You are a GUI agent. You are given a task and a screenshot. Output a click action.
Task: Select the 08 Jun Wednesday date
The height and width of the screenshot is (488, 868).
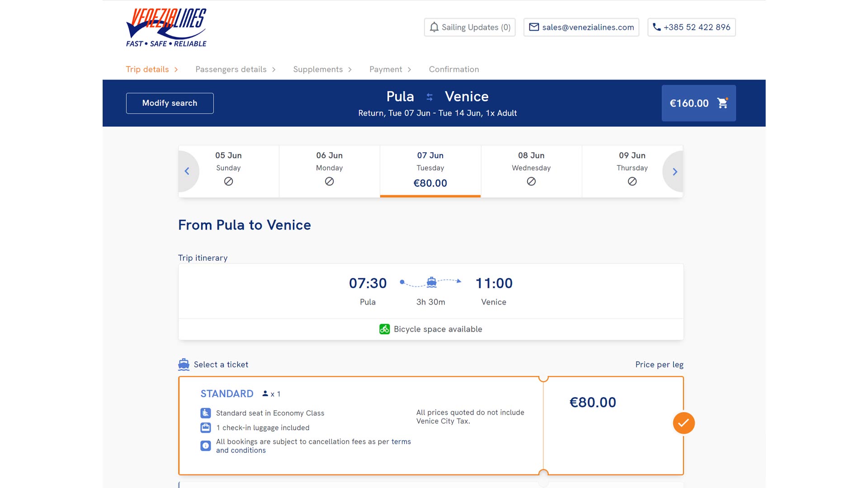click(x=531, y=171)
